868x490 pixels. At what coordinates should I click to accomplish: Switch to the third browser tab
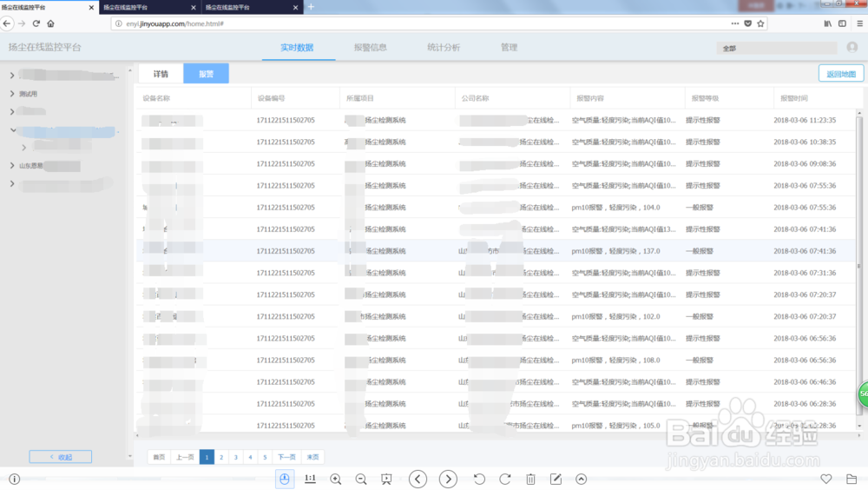(x=252, y=7)
